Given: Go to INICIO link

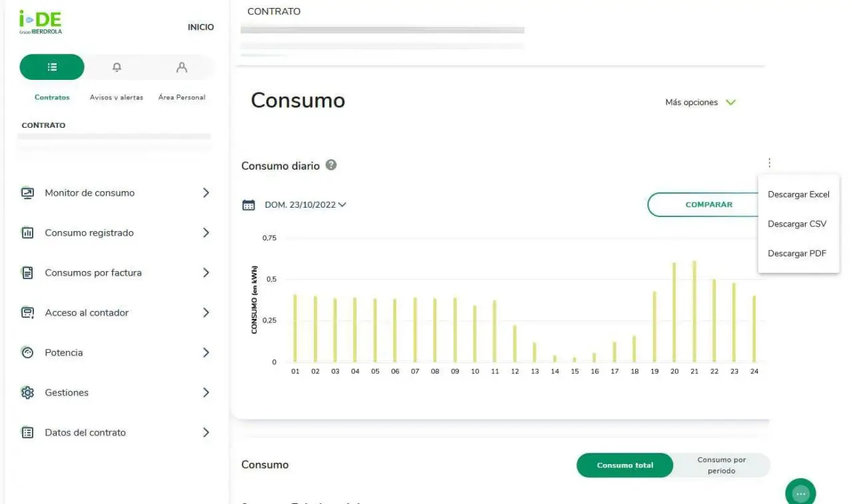Looking at the screenshot, I should click(x=201, y=27).
